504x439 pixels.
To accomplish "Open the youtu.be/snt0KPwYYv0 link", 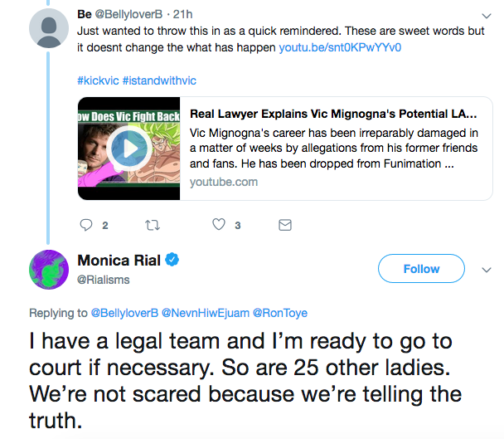I will point(340,47).
